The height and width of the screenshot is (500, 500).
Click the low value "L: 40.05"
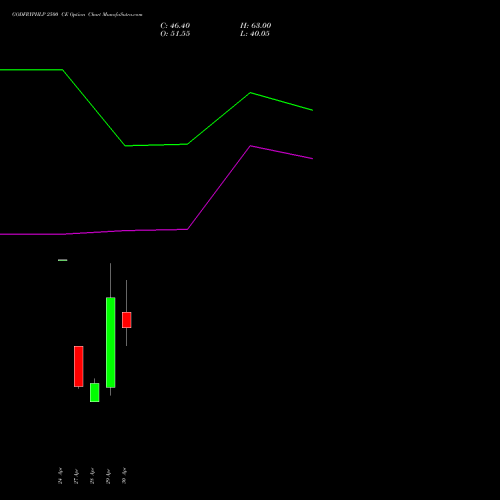click(x=255, y=34)
